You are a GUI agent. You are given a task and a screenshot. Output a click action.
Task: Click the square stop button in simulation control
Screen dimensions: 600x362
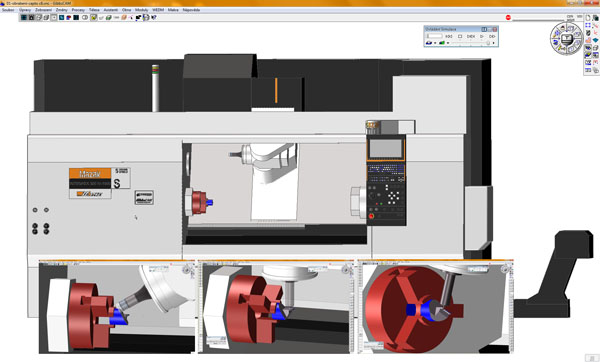[460, 36]
